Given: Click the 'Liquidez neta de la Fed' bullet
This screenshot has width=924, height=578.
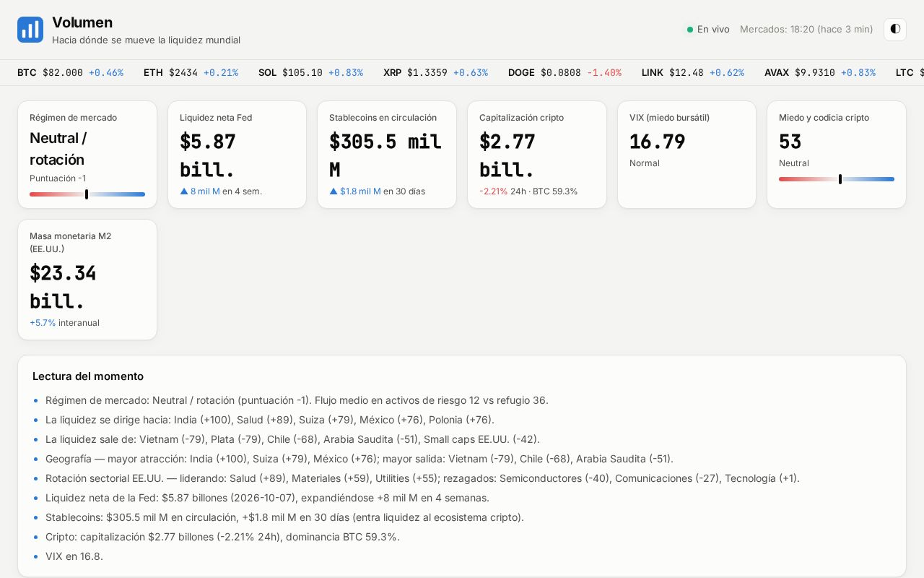Looking at the screenshot, I should click(x=267, y=498).
